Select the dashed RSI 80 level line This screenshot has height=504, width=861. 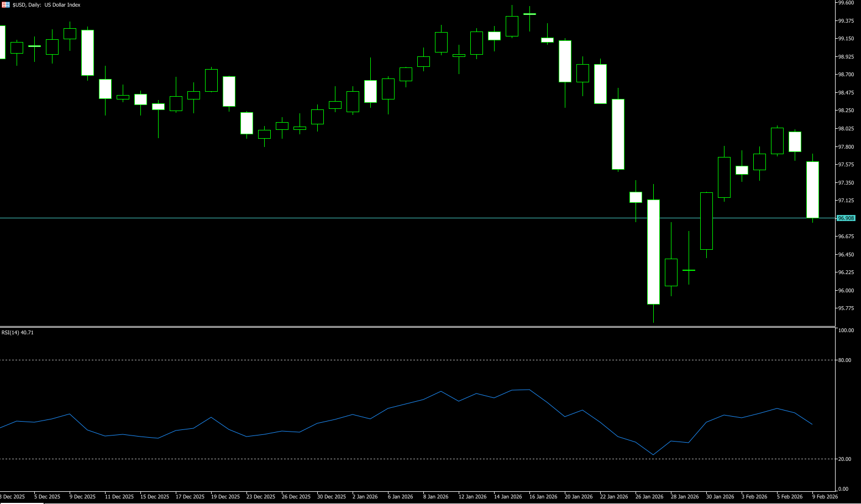pos(387,360)
